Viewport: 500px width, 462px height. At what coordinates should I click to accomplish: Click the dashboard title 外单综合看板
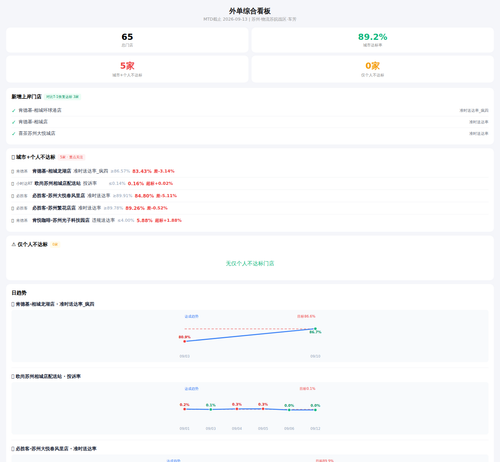[x=250, y=11]
